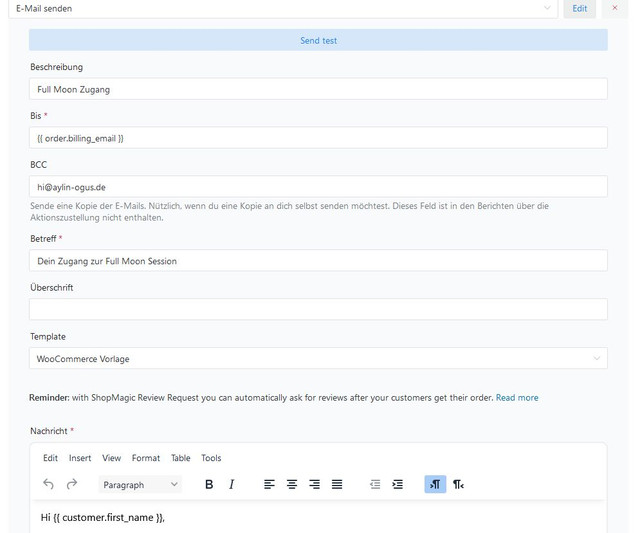Center align the message text

click(x=292, y=484)
